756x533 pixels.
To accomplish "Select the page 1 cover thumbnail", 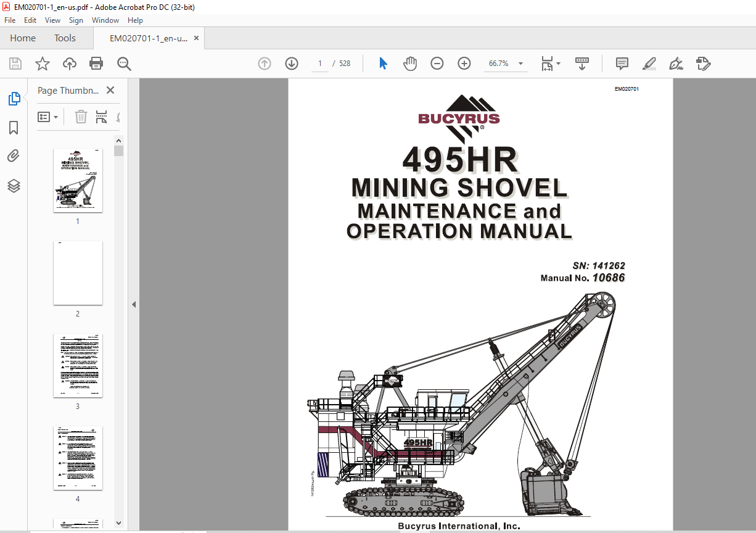I will (x=78, y=180).
